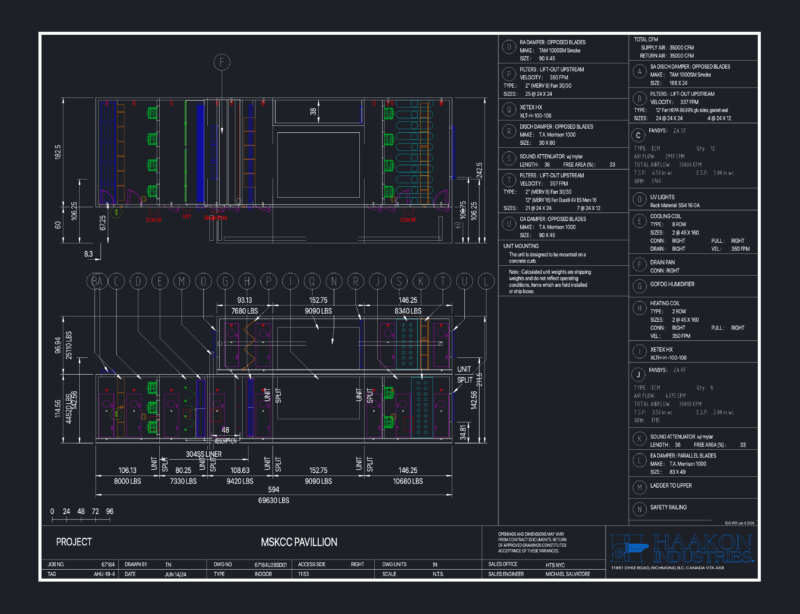The image size is (800, 614).
Task: Select the legend circle beside UV LIGHTS
Action: coord(639,199)
